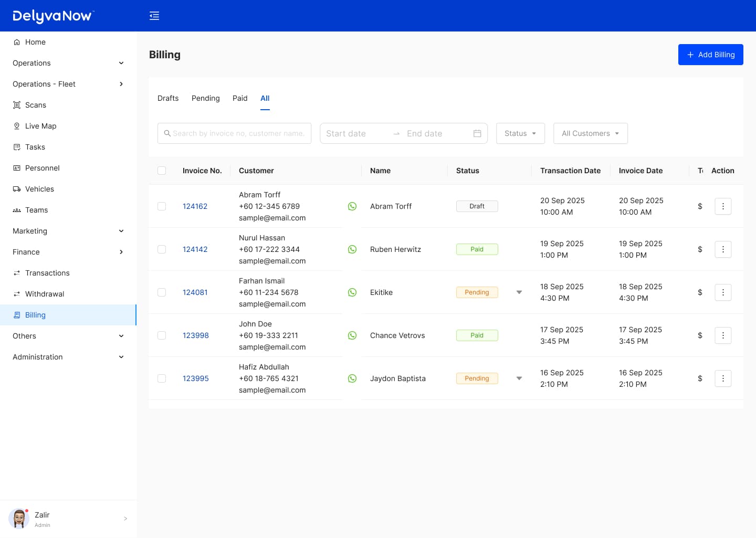Open action menu for invoice 124162
The height and width of the screenshot is (538, 756).
(x=723, y=206)
